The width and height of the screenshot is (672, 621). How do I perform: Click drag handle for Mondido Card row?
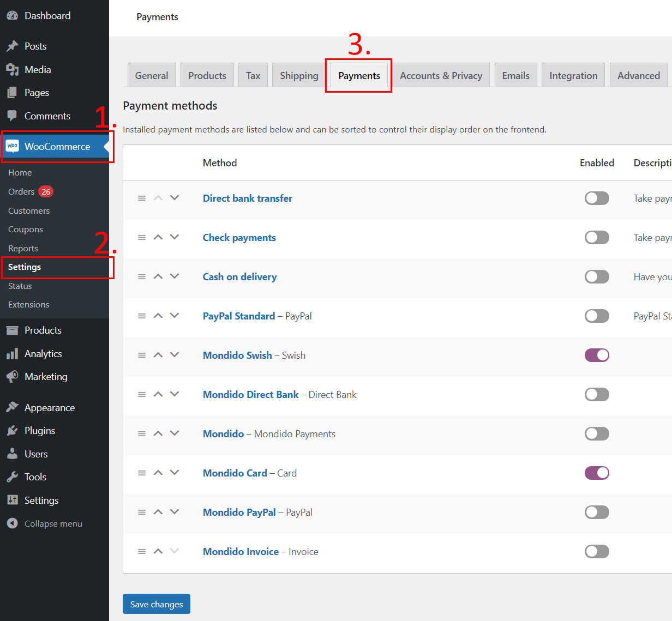click(142, 473)
